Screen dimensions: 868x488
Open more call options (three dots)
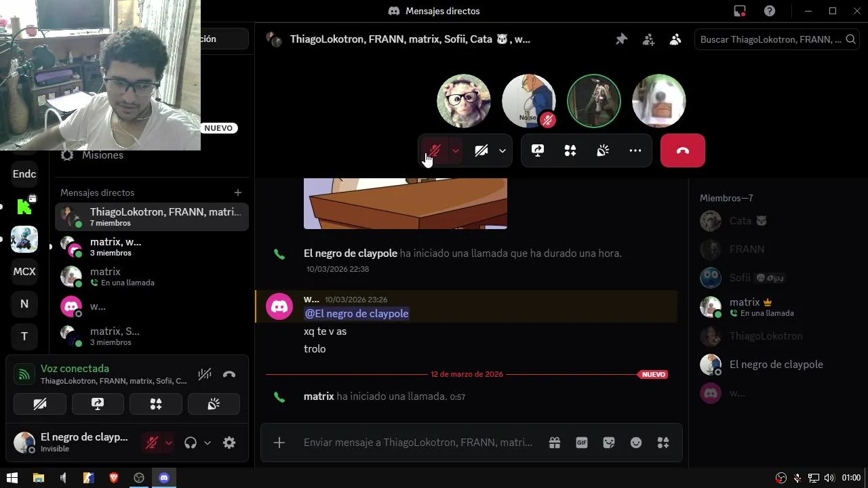tap(635, 150)
